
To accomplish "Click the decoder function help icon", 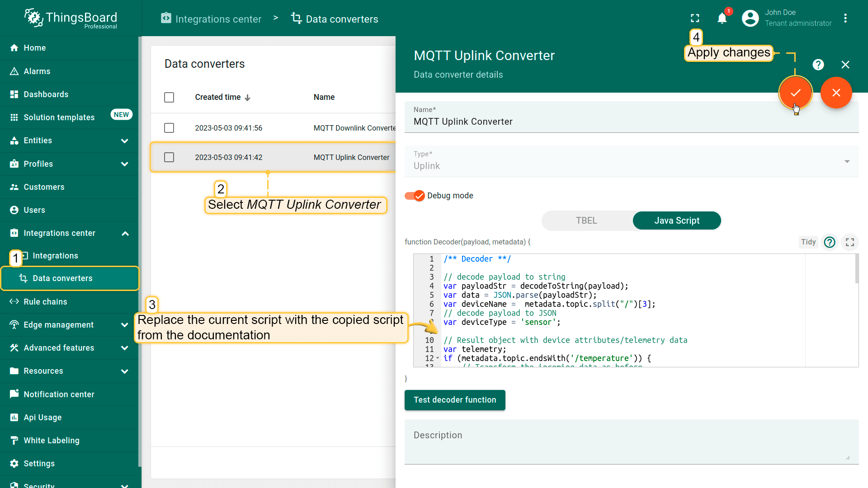I will [829, 242].
